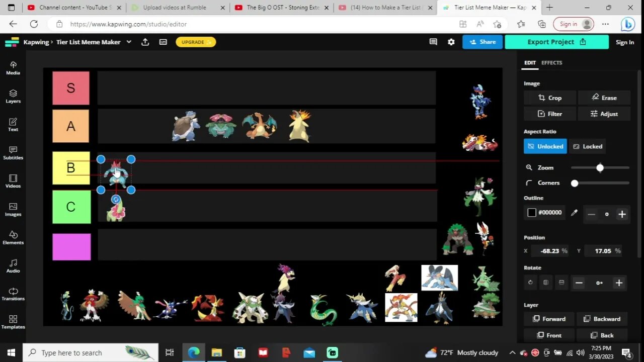Click the Zoom slider handle

[600, 167]
